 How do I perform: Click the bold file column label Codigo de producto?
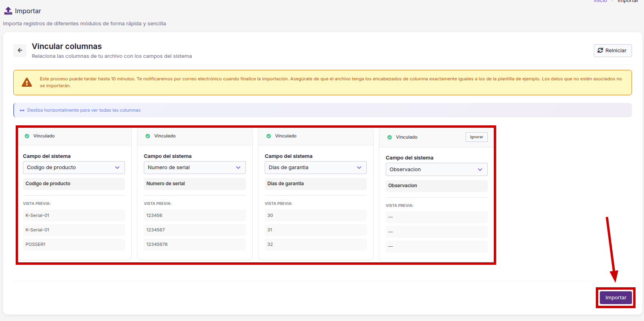point(48,184)
